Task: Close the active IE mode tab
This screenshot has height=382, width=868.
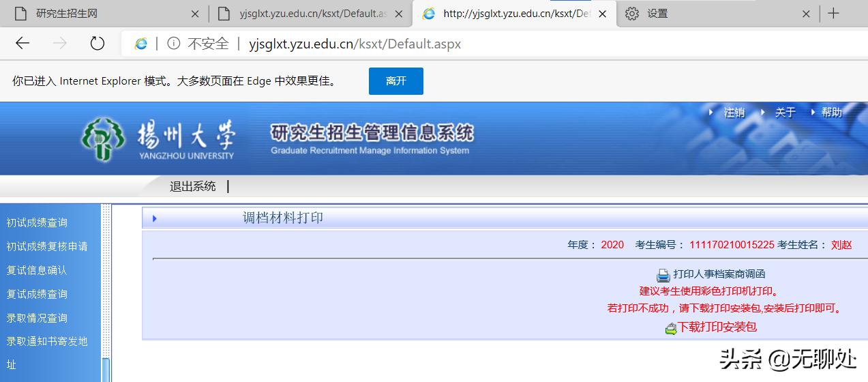Action: (x=603, y=14)
